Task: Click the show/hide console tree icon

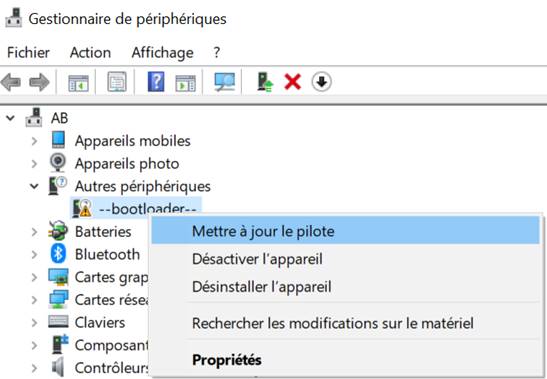Action: point(78,83)
